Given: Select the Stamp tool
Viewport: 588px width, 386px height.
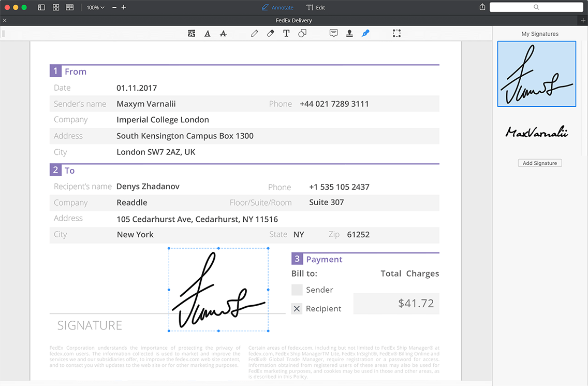Looking at the screenshot, I should pos(349,33).
